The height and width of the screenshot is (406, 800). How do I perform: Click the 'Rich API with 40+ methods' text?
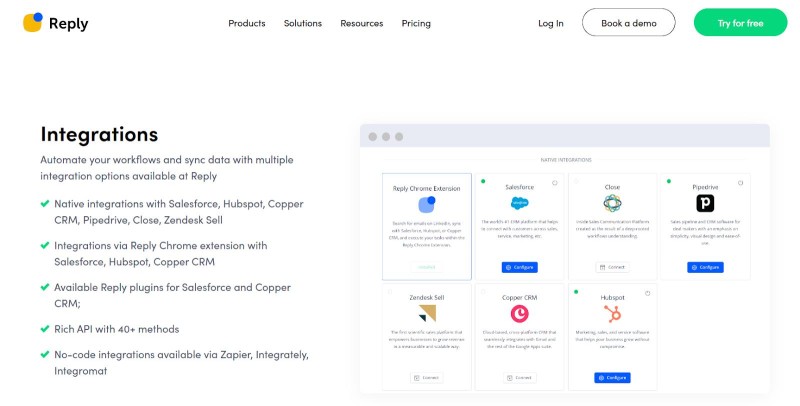[117, 329]
